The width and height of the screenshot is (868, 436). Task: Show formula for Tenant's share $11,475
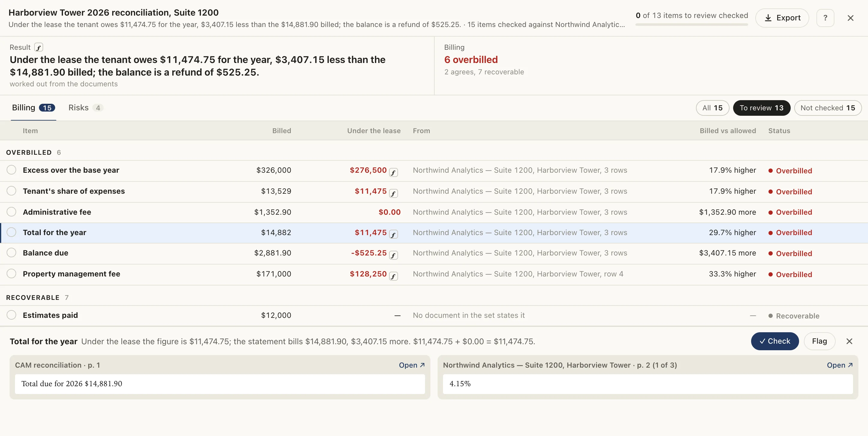point(393,193)
